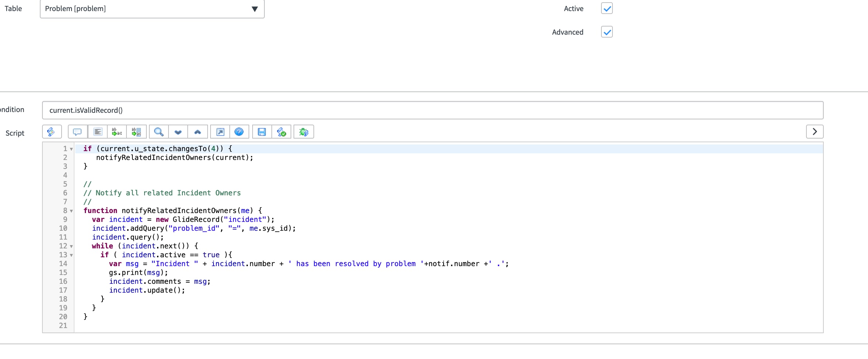Click Find Next down chevron
The height and width of the screenshot is (359, 868).
178,132
